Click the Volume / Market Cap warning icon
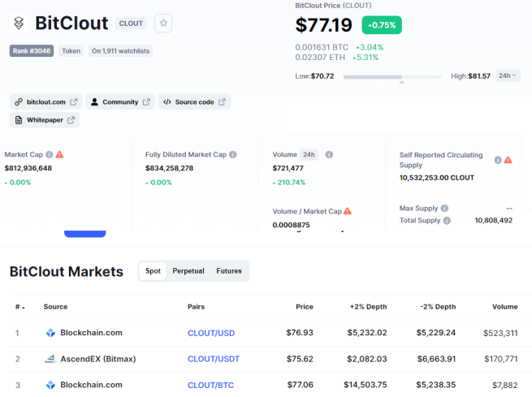532x397 pixels. pos(348,211)
